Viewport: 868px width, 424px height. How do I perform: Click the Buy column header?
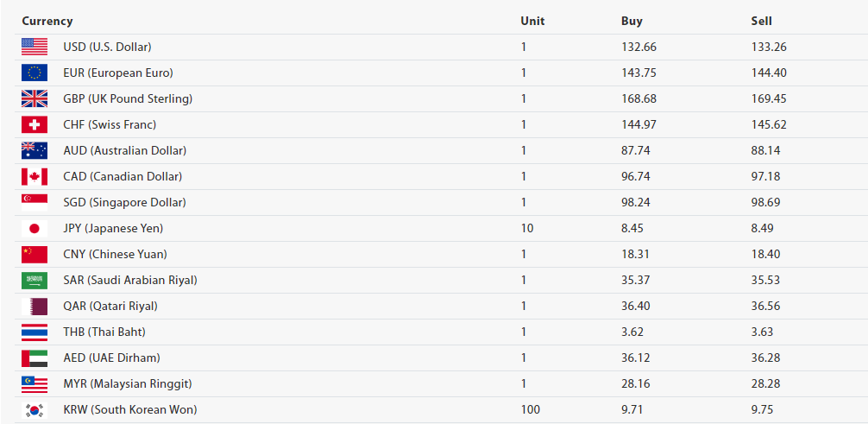tap(632, 21)
